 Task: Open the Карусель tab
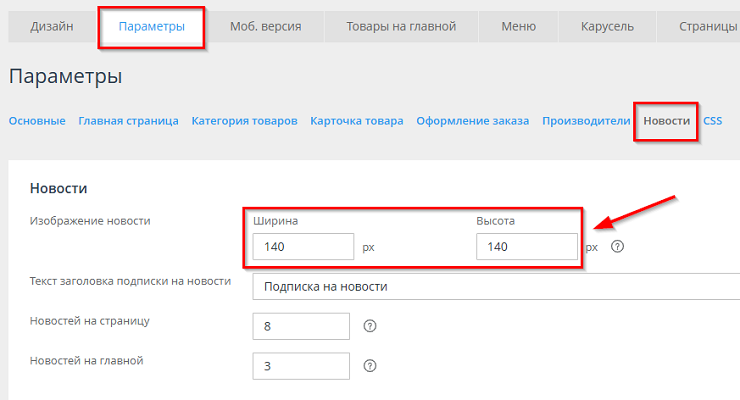tap(607, 27)
